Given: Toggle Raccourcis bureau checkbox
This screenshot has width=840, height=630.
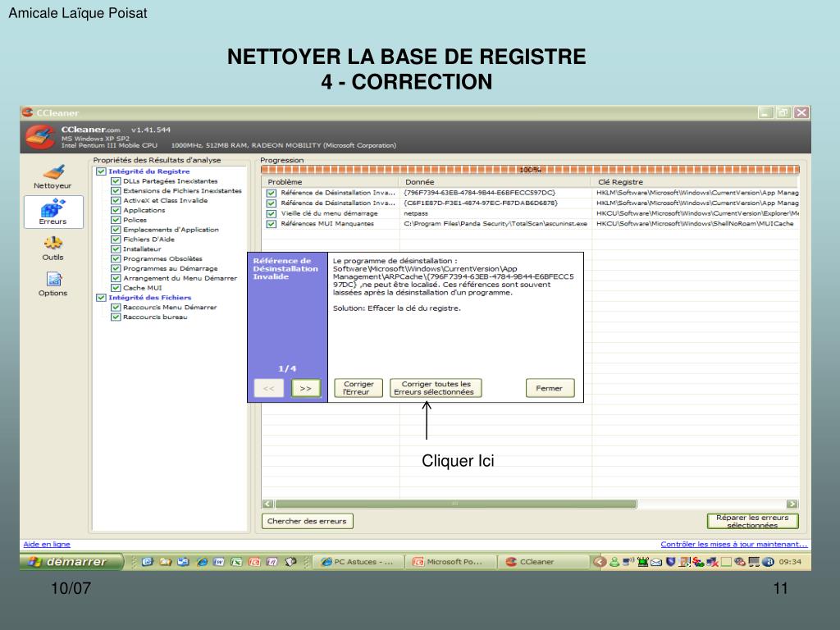Looking at the screenshot, I should click(115, 317).
